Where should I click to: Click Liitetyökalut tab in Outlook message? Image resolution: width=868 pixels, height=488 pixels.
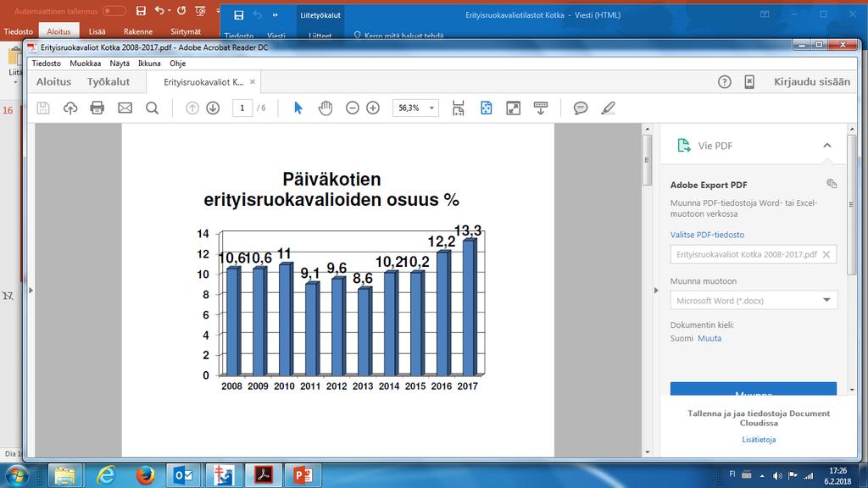pyautogui.click(x=320, y=15)
